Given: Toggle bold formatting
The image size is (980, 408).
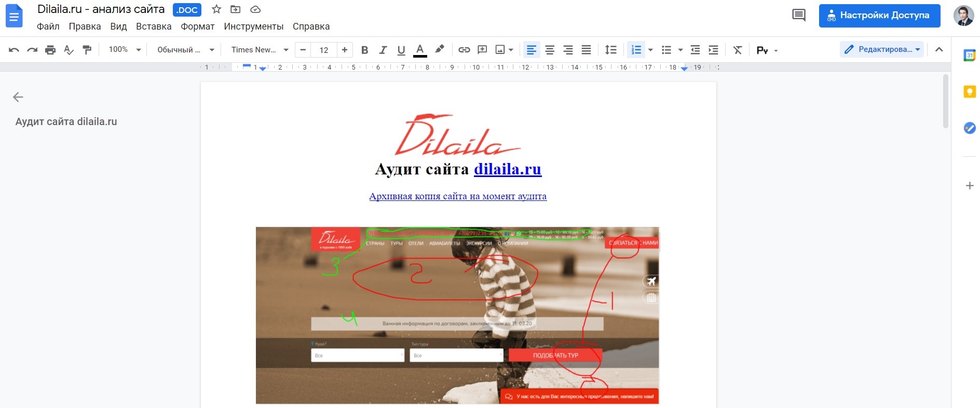Looking at the screenshot, I should [364, 50].
